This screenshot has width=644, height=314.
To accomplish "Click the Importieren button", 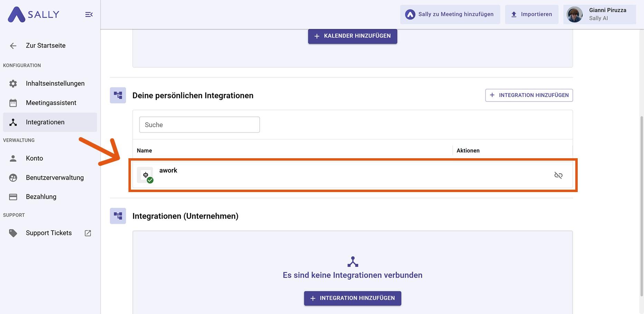I will coord(531,15).
